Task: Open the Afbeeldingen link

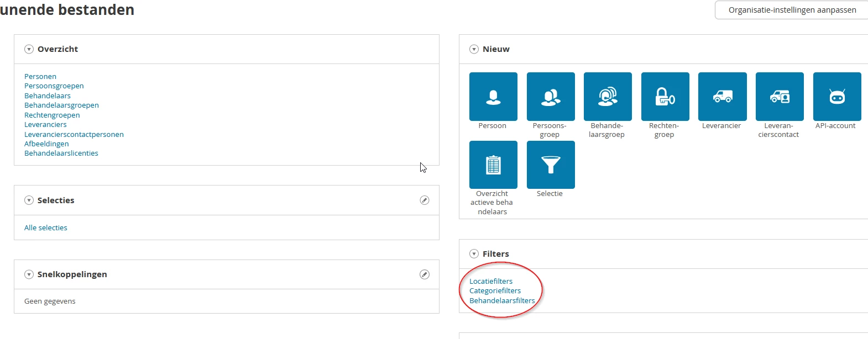Action: pos(46,144)
